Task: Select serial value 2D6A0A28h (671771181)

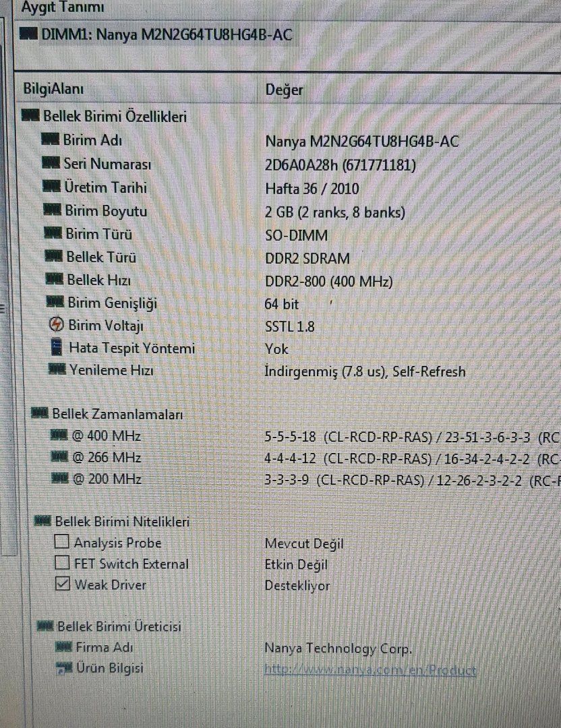Action: click(x=341, y=165)
